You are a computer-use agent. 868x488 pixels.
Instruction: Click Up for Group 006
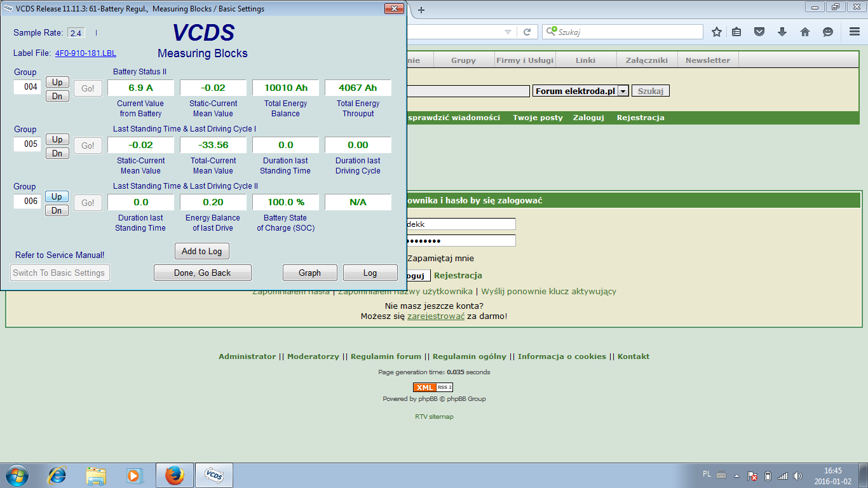click(x=57, y=196)
